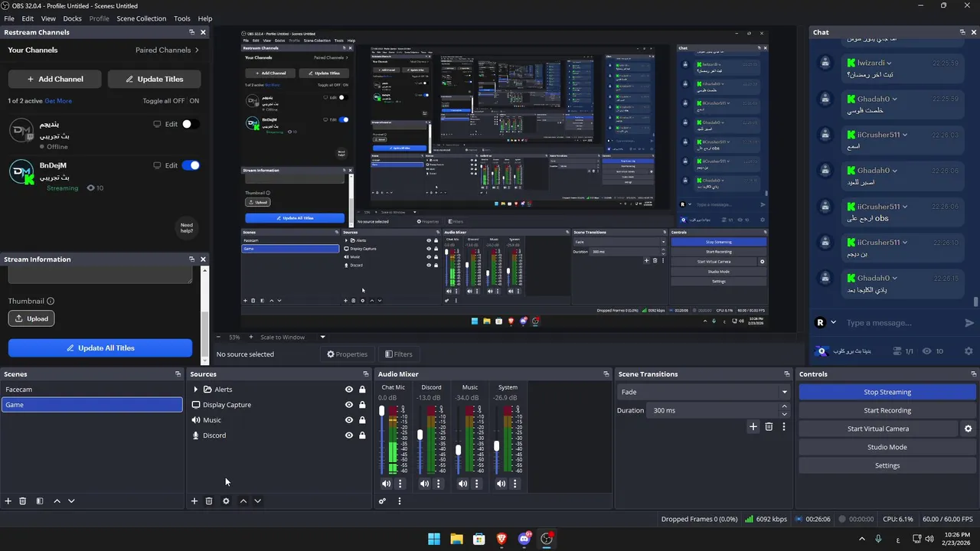Click Update All Titles button
The image size is (980, 551).
(100, 348)
